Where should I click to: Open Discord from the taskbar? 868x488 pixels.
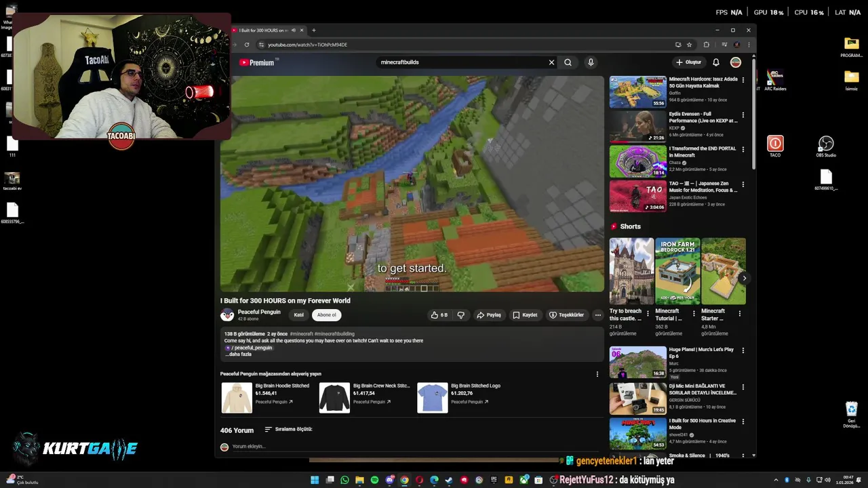click(x=389, y=480)
